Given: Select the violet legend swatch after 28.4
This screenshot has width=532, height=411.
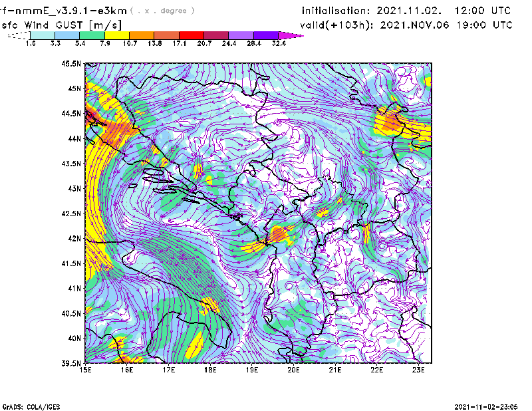Looking at the screenshot, I should (266, 35).
